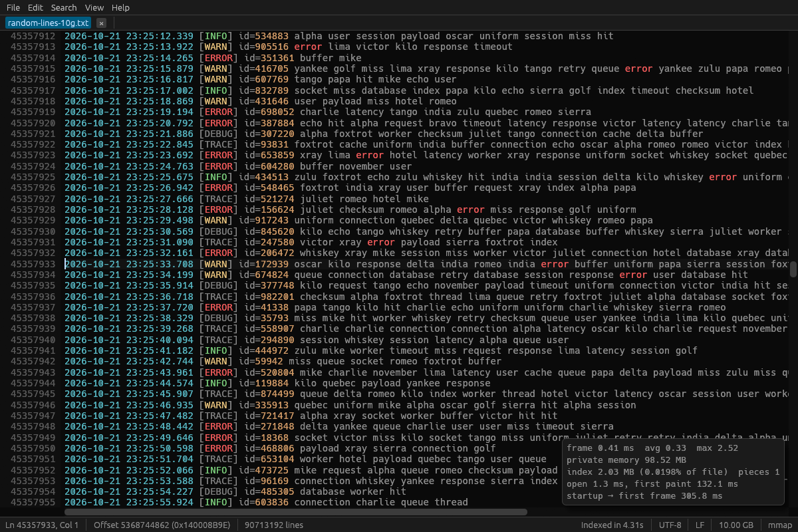The width and height of the screenshot is (798, 532).
Task: Open the View menu
Action: click(94, 7)
